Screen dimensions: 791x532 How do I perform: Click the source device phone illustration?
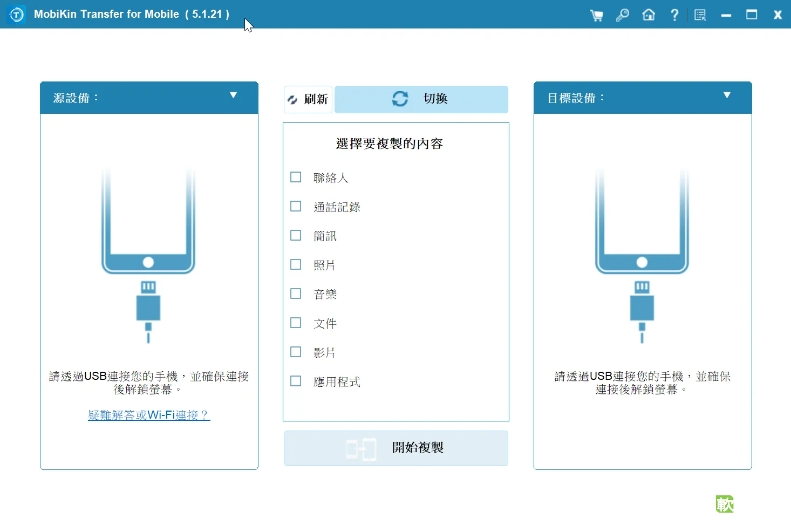[x=148, y=255]
